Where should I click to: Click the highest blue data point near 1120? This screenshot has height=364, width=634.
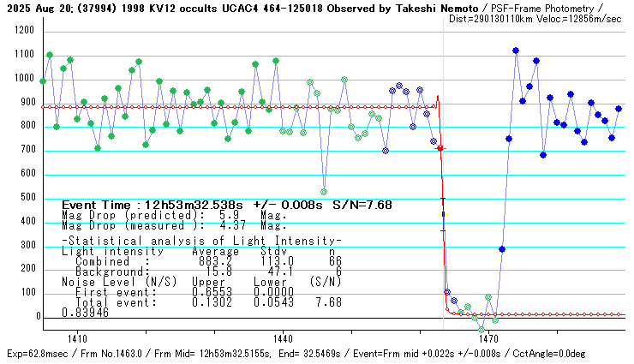pos(516,51)
